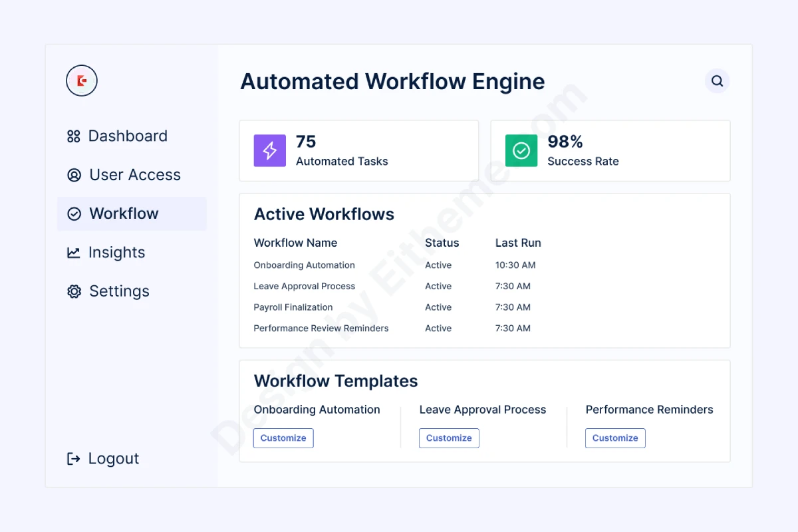Image resolution: width=798 pixels, height=532 pixels.
Task: Select Onboarding Automation in Active Workflows
Action: click(x=305, y=265)
